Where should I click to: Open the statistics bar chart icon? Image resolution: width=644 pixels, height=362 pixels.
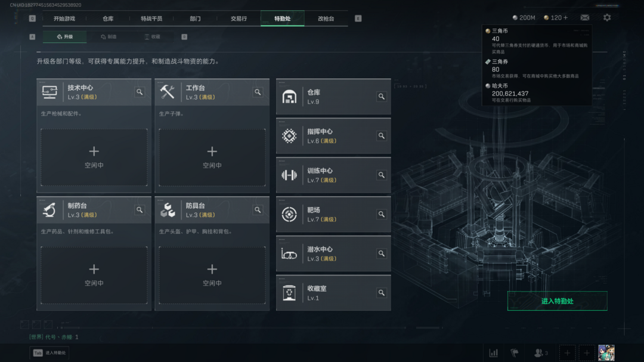pos(494,353)
